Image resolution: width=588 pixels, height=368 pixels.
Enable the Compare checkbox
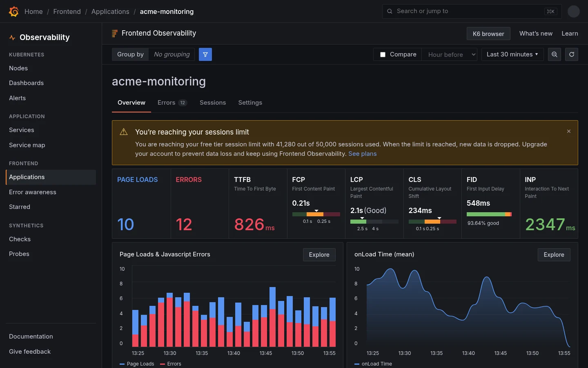(x=383, y=54)
